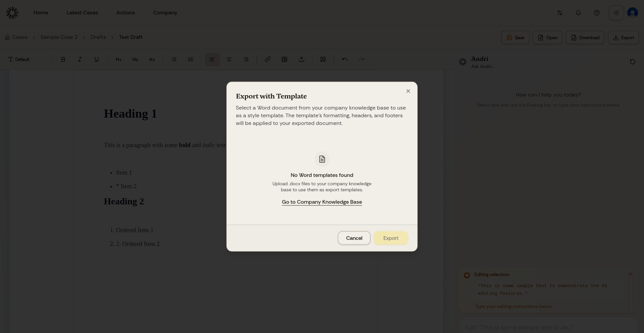Go to Company Knowledge Base
The image size is (644, 333).
(322, 202)
